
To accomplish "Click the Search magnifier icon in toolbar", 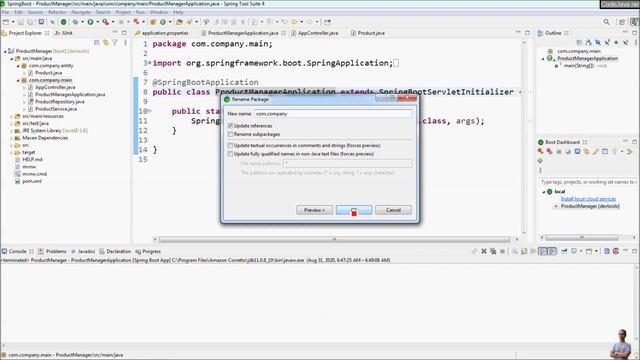I will point(607,22).
